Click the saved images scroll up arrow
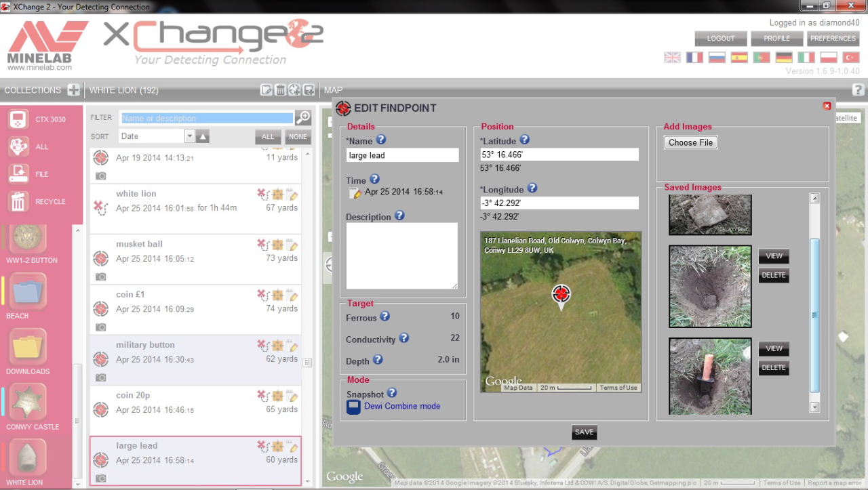The width and height of the screenshot is (868, 490). tap(815, 199)
